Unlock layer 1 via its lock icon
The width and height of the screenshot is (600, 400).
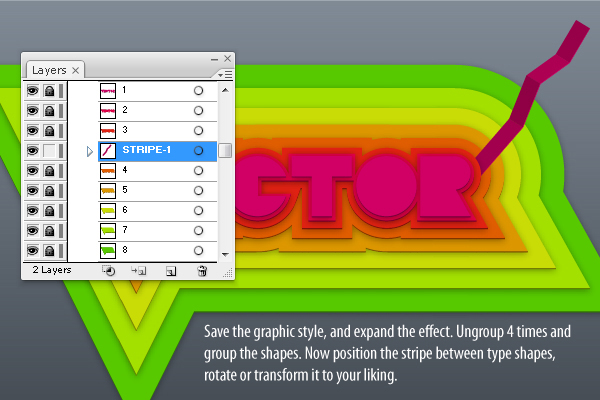pos(49,91)
